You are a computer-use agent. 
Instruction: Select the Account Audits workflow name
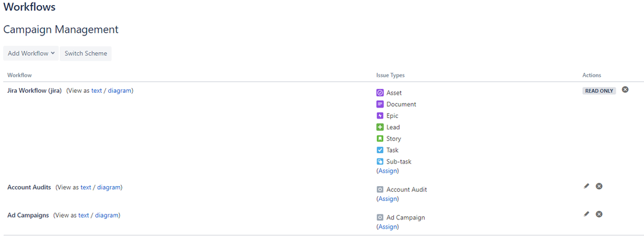point(29,187)
